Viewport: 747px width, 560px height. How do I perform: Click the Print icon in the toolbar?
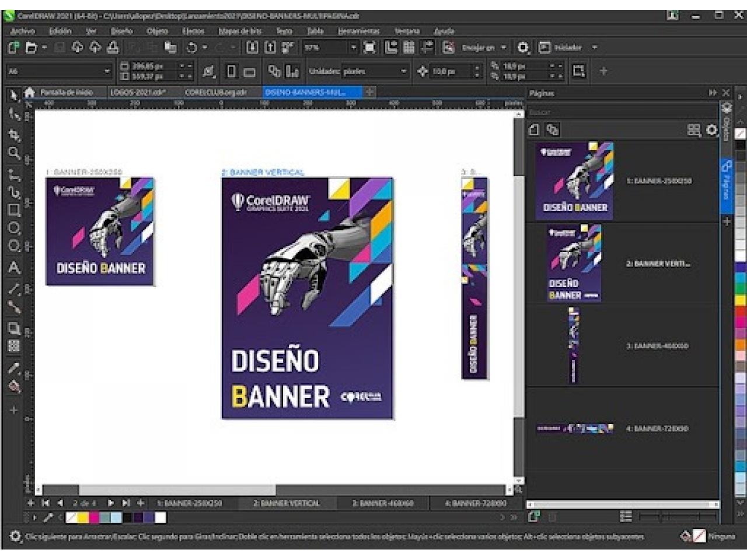point(113,47)
